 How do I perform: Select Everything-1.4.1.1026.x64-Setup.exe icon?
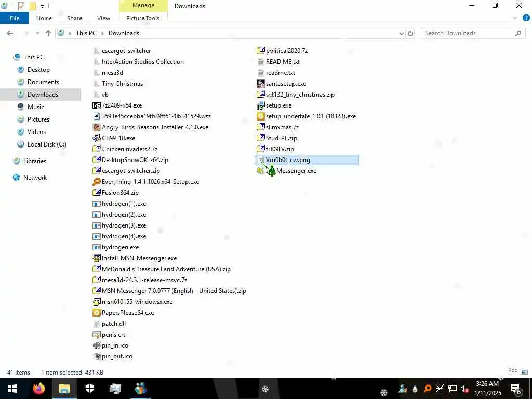click(x=96, y=182)
